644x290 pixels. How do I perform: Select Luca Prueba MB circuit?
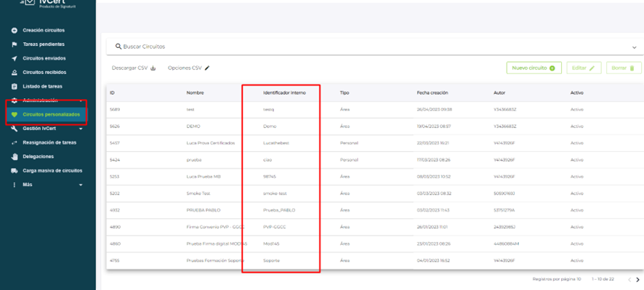click(204, 177)
